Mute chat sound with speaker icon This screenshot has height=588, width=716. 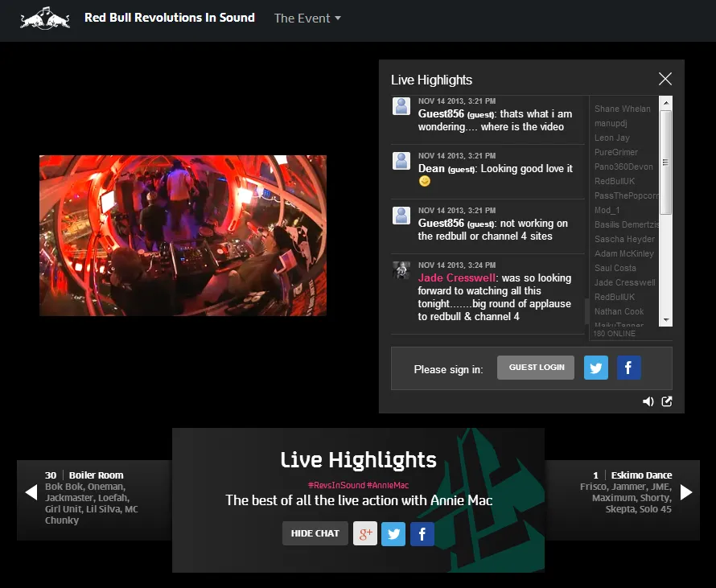[x=648, y=401]
